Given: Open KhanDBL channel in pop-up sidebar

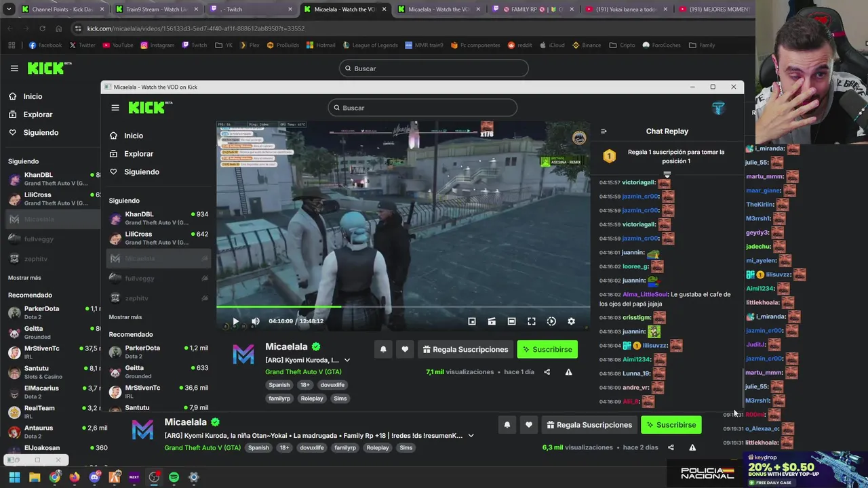Looking at the screenshot, I should (x=158, y=218).
